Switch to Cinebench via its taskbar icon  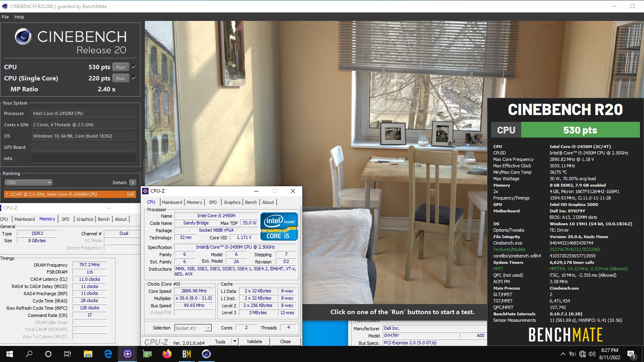point(206,354)
